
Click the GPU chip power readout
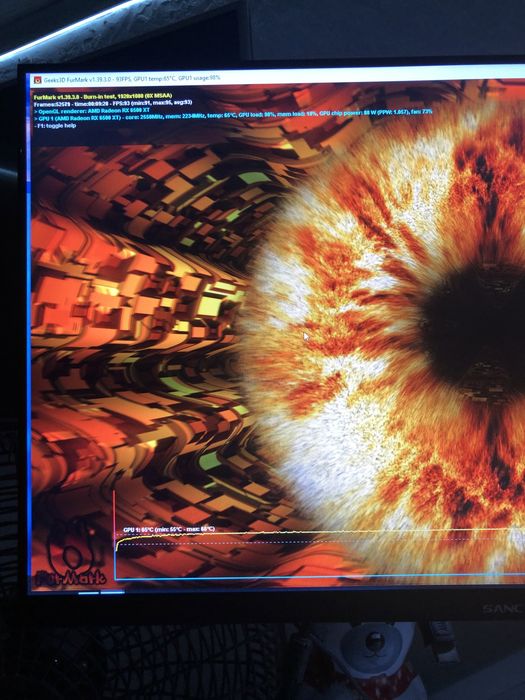click(x=347, y=114)
